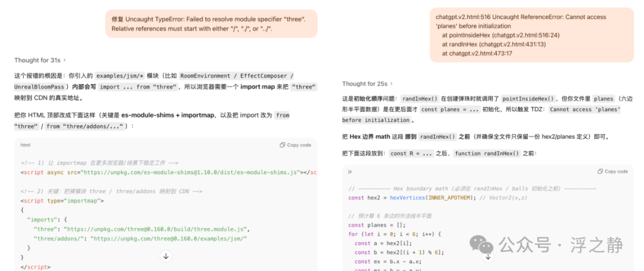This screenshot has height=271, width=644.
Task: Click the "for (let i = 0; i < 6; i++)" line
Action: click(394, 234)
